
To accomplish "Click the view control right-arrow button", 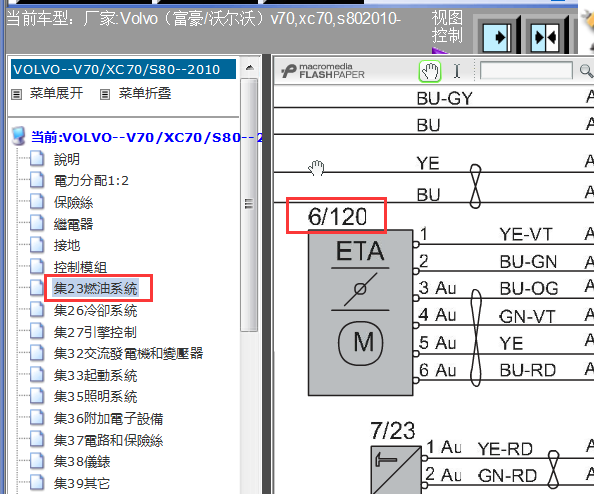I will (497, 37).
